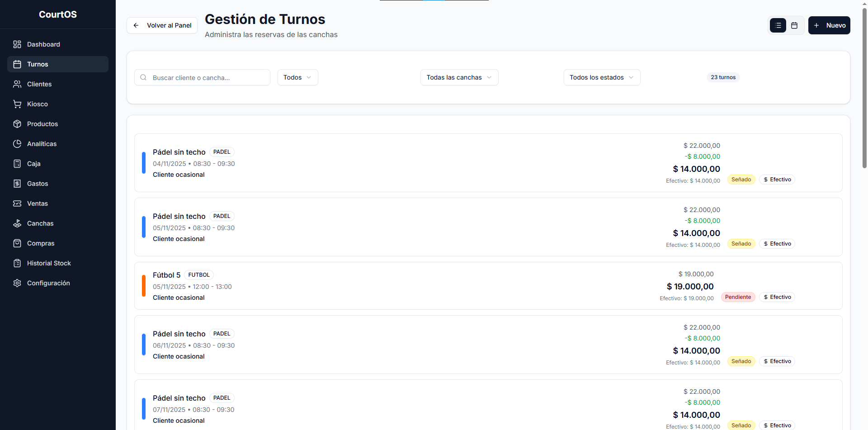This screenshot has height=430, width=868.
Task: Click the Kiosco shopping cart icon
Action: pyautogui.click(x=17, y=104)
